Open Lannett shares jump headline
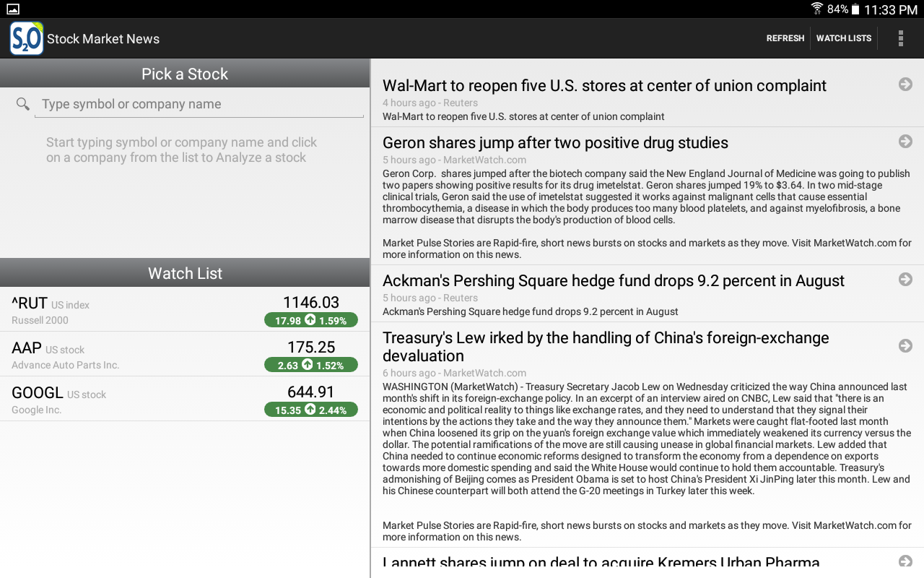924x578 pixels. pos(601,563)
